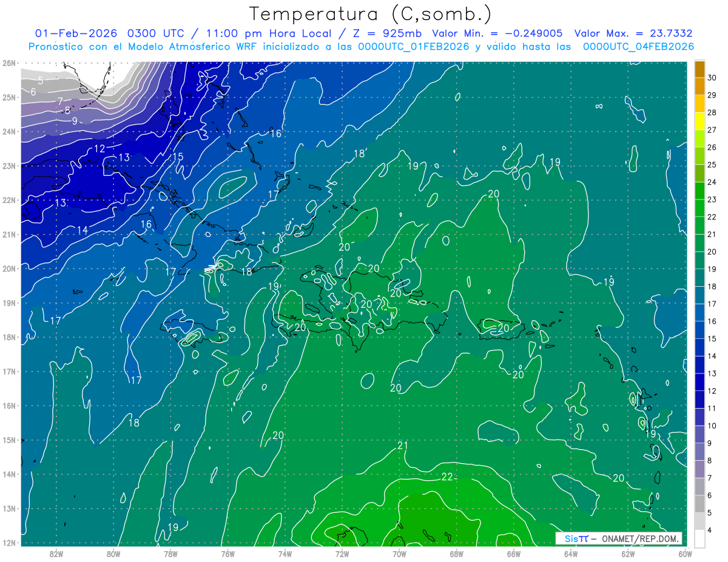Viewport: 728px width, 562px height.
Task: Click the contour label '9' on the map
Action: click(x=75, y=121)
